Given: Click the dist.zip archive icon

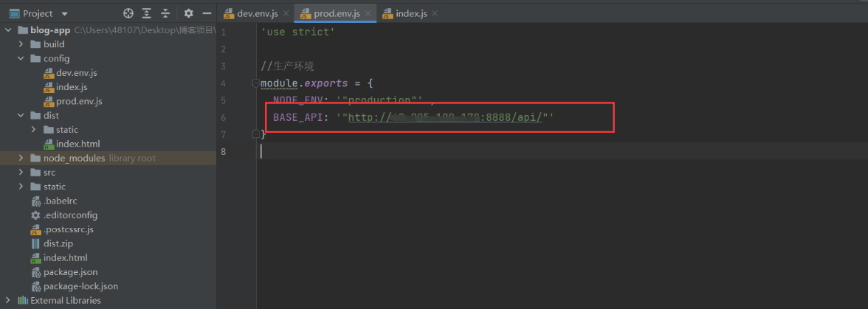Looking at the screenshot, I should tap(35, 244).
